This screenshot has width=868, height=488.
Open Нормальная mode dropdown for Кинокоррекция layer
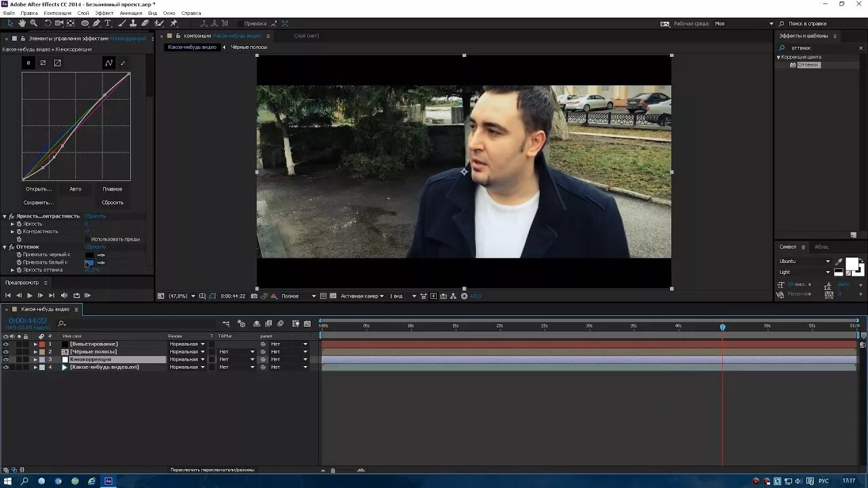(x=186, y=359)
